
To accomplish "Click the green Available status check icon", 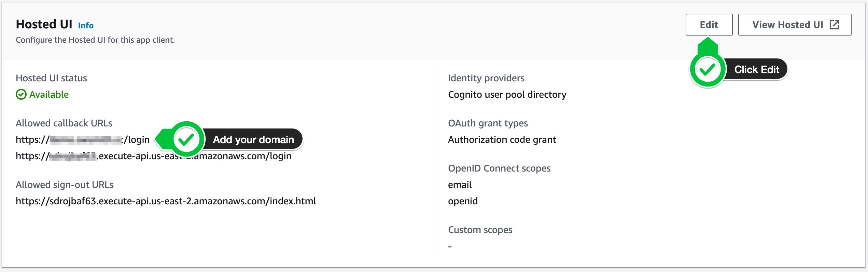I will coord(21,94).
